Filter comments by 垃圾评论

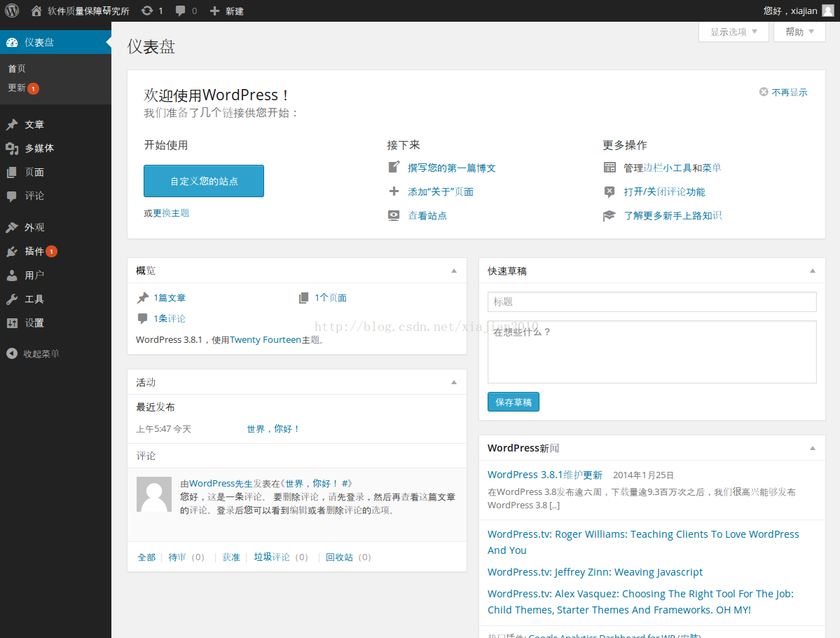click(x=272, y=557)
